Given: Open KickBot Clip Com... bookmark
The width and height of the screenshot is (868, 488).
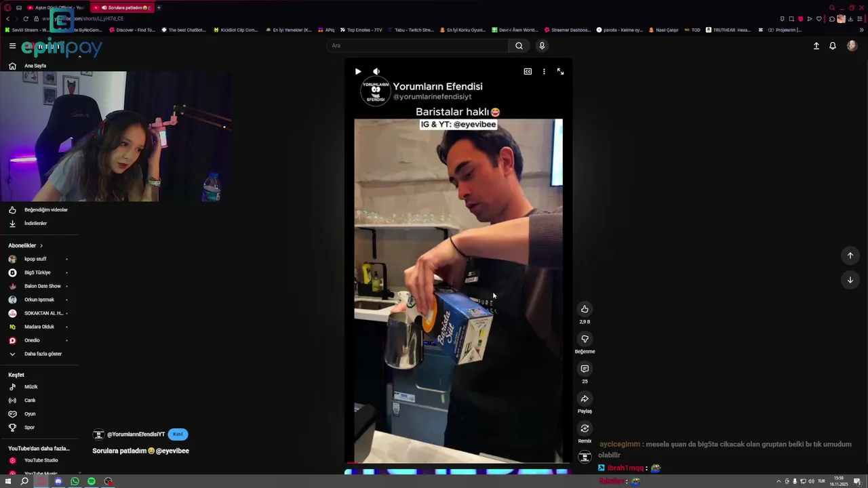Looking at the screenshot, I should click(236, 30).
